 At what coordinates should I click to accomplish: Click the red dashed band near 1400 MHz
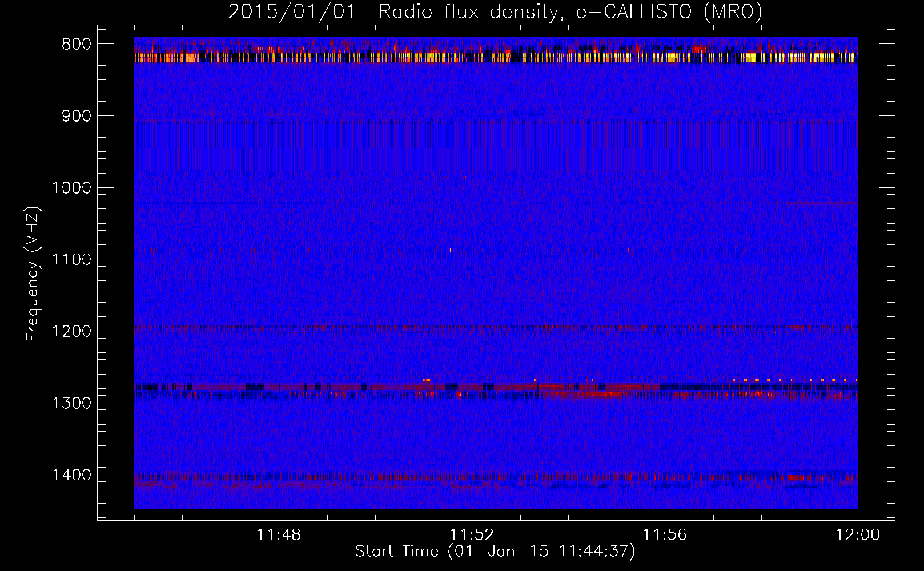496,478
